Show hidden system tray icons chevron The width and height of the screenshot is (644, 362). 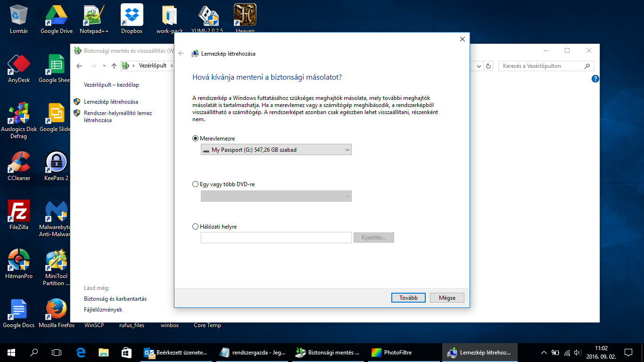544,352
